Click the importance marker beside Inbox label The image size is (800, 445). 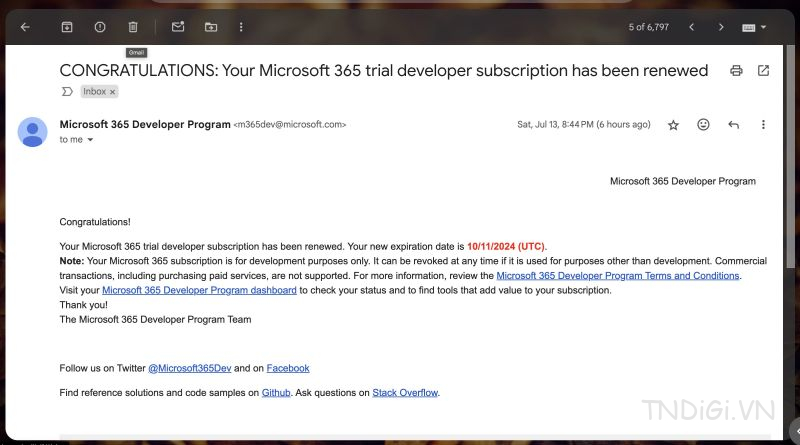[x=67, y=91]
